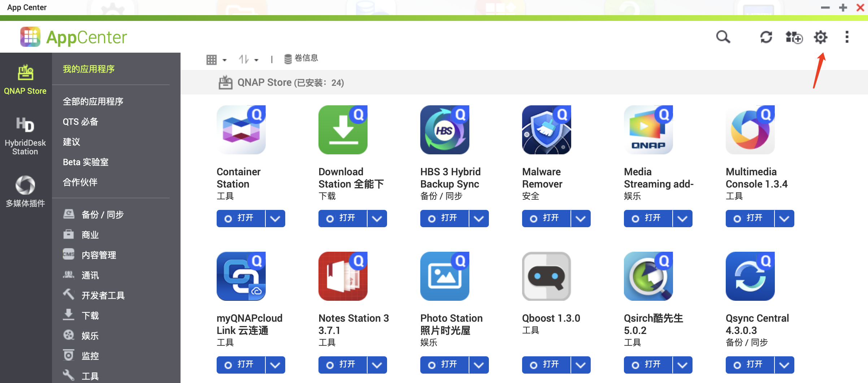
Task: Click the HBS 3 Hybrid Backup Sync icon
Action: [x=445, y=130]
